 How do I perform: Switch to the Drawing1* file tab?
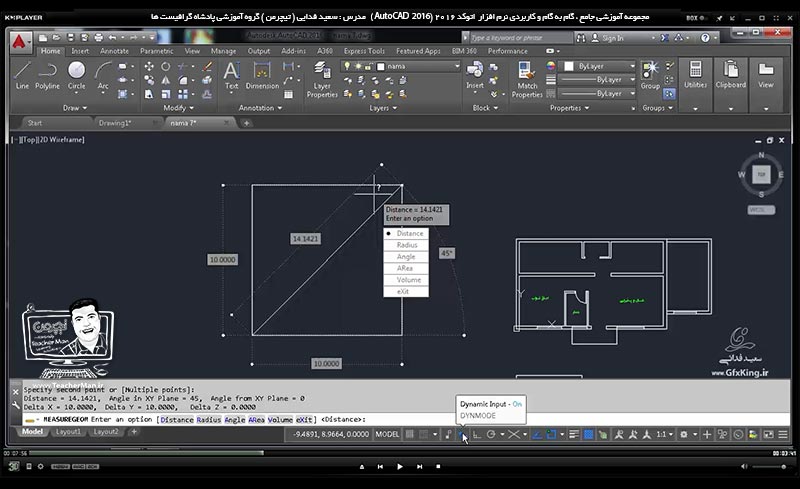tap(115, 123)
